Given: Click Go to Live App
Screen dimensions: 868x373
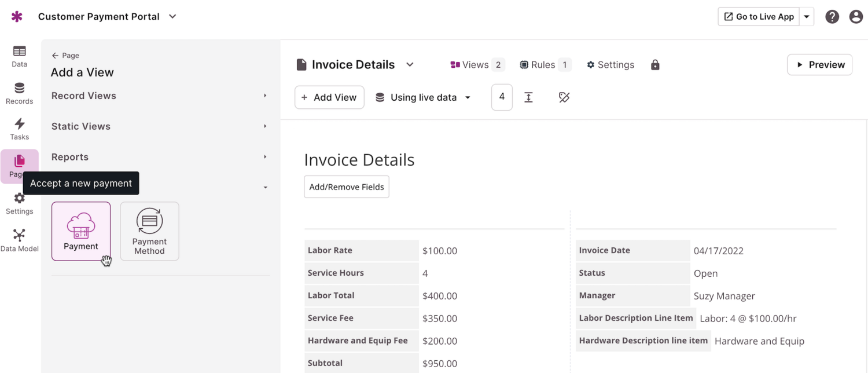Looking at the screenshot, I should [x=758, y=16].
